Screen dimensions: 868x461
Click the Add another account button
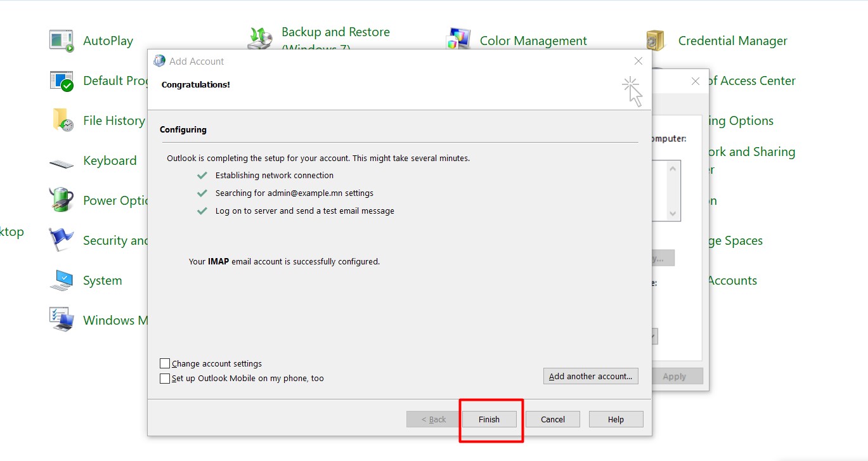pos(590,376)
